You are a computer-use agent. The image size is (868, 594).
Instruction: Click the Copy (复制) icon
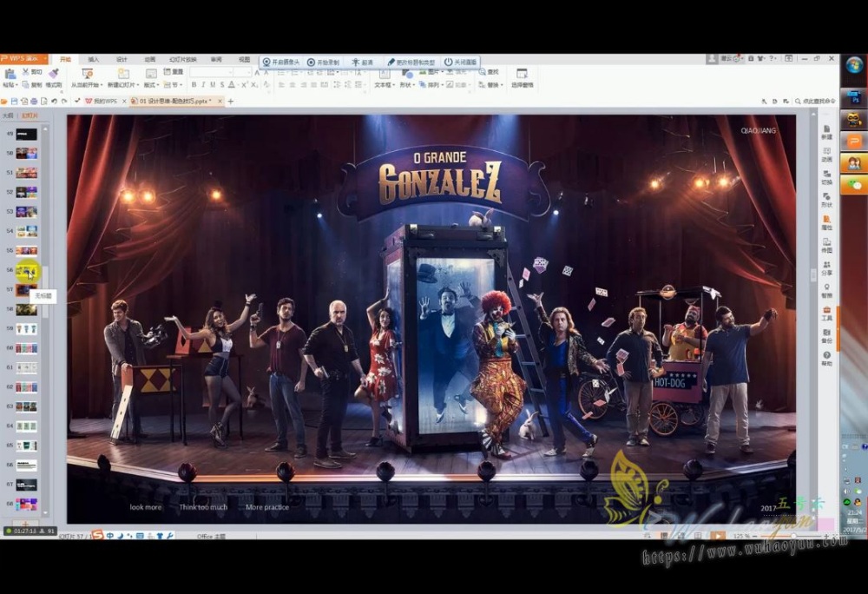[x=25, y=85]
